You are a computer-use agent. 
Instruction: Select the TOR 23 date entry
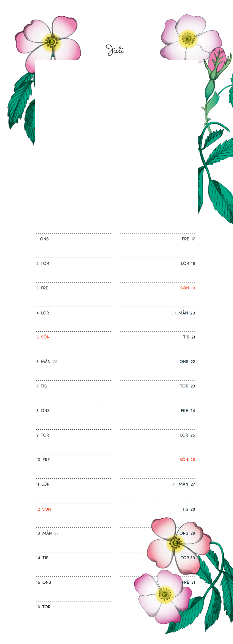point(187,386)
